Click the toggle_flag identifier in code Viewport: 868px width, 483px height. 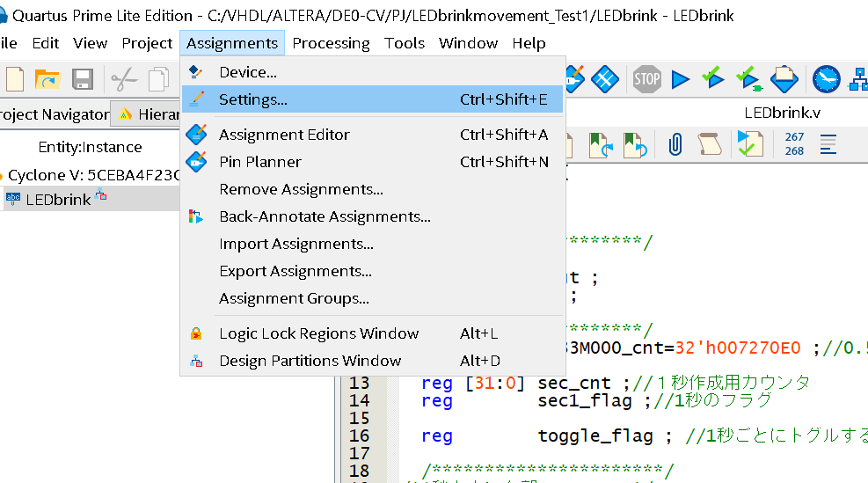(x=595, y=435)
